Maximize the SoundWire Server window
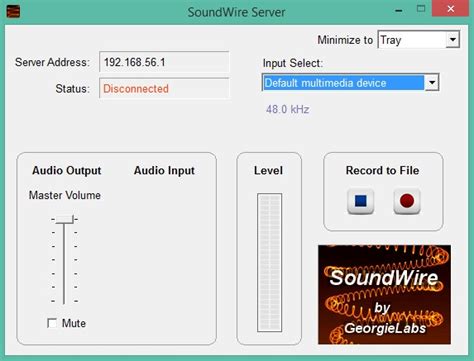 point(421,9)
